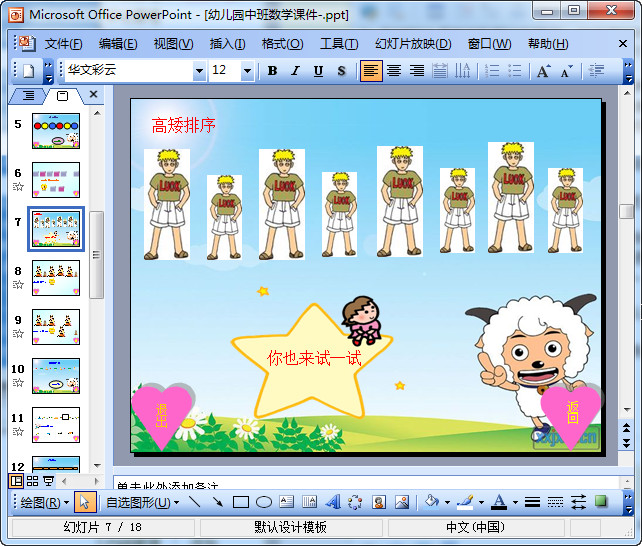The image size is (642, 546).
Task: Insert a vertical Text Box
Action: tap(310, 502)
